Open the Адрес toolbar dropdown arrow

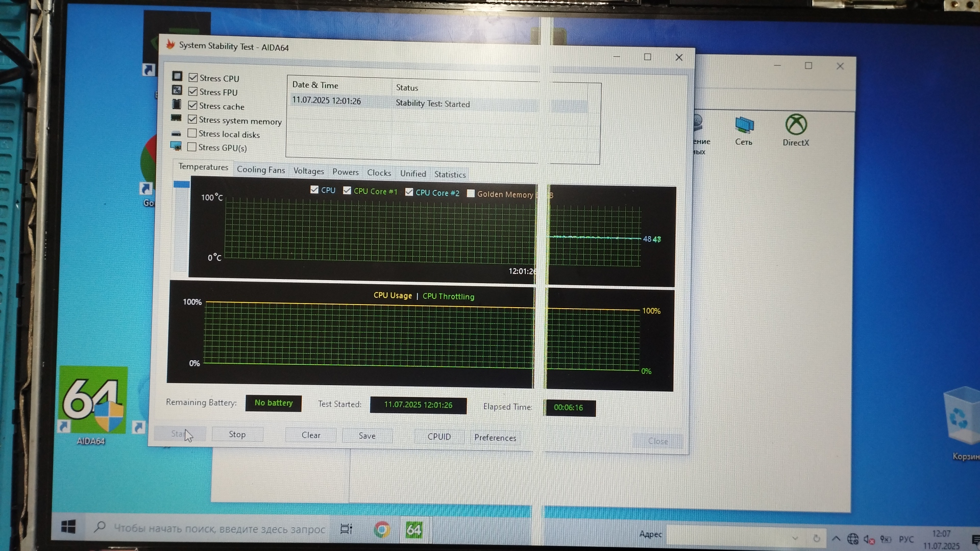[795, 538]
